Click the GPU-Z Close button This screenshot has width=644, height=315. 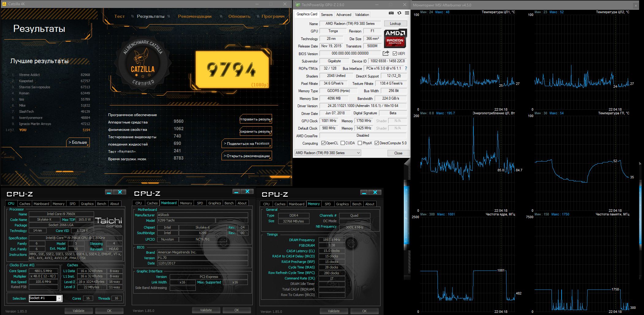398,153
